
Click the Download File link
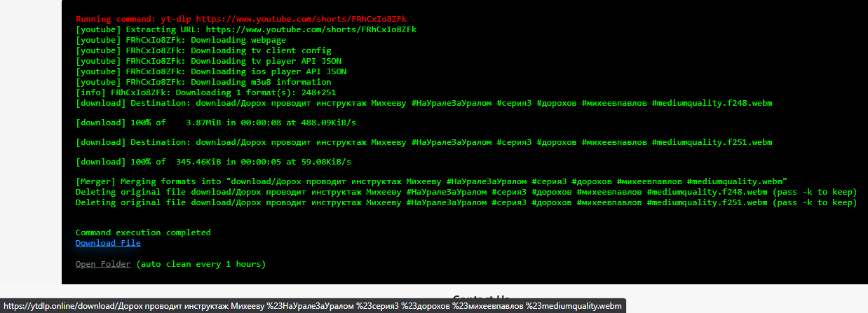click(x=108, y=243)
